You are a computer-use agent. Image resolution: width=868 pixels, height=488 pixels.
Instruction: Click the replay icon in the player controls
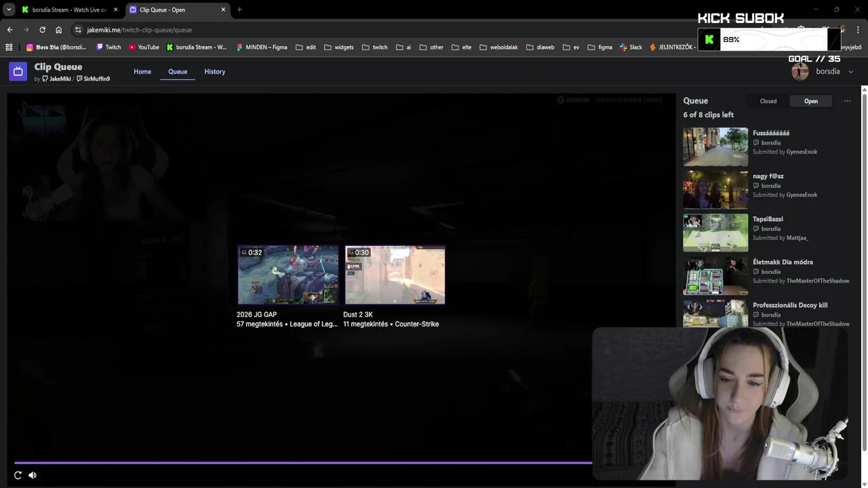[18, 475]
